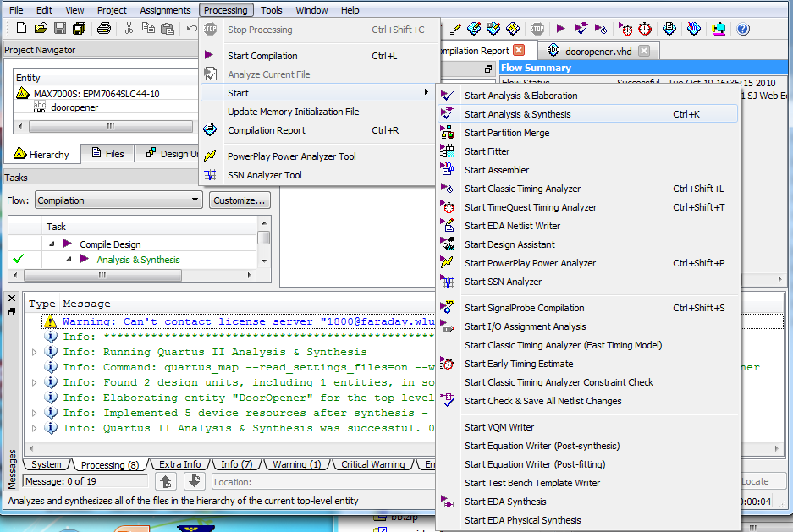This screenshot has height=532, width=793.
Task: Open the File menu
Action: [x=16, y=9]
